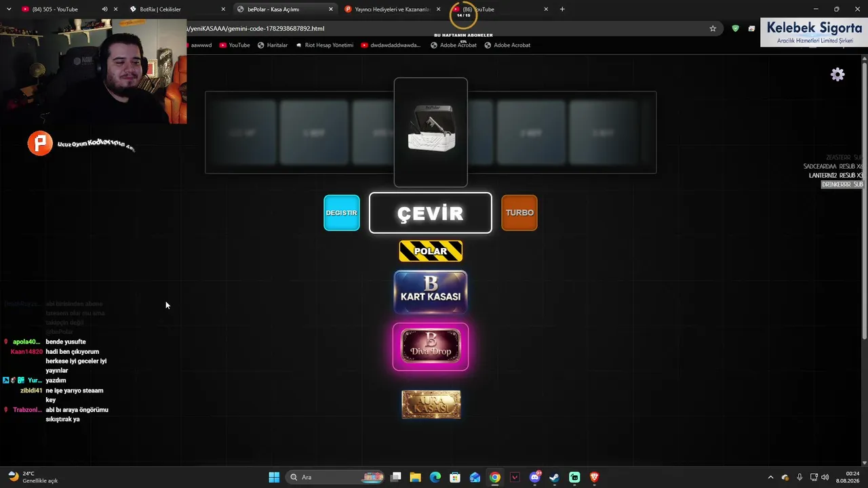Expand the system tray hidden icons chevron
868x488 pixels.
coord(770,477)
